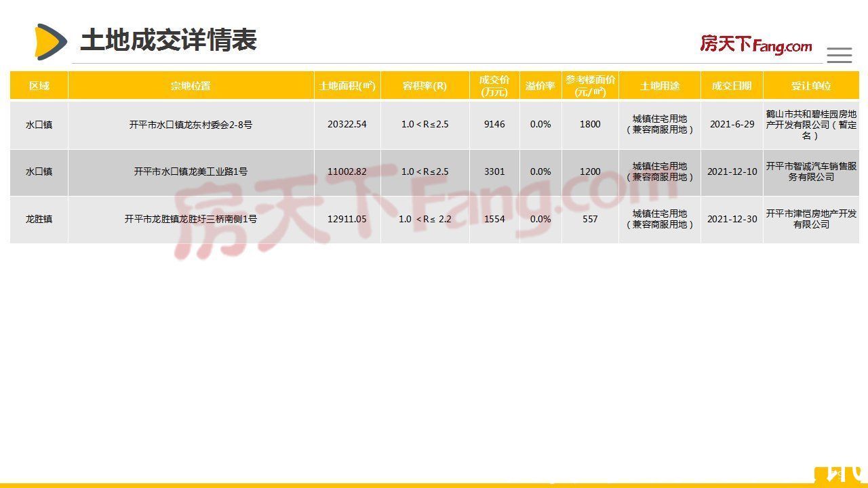Click floor price value 1200
The image size is (868, 488).
(x=590, y=171)
